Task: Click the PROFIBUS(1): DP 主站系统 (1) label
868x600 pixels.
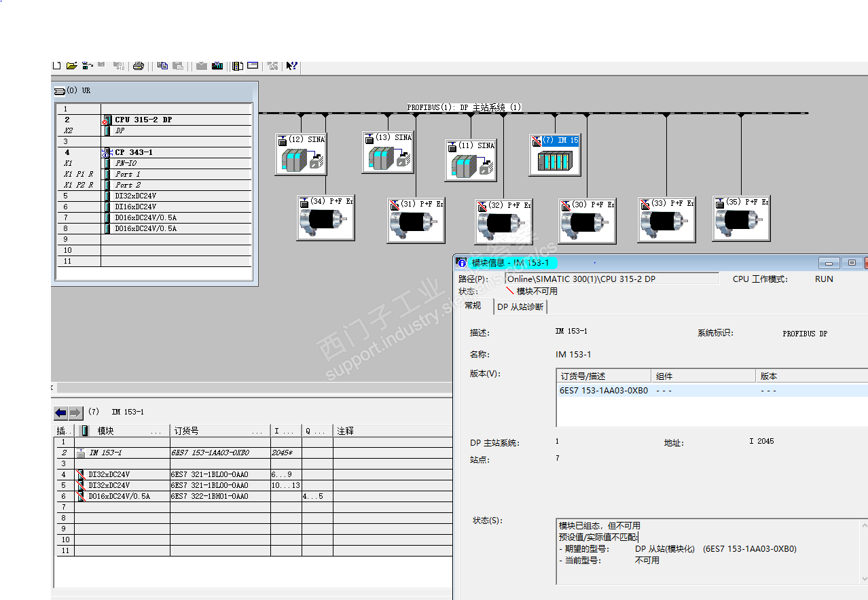Action: (464, 107)
